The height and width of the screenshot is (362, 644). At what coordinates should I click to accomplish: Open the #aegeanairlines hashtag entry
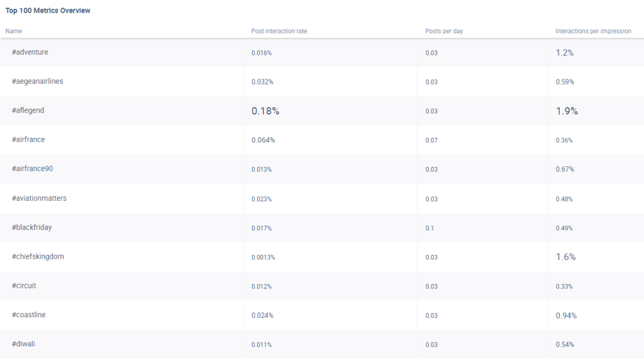(37, 81)
